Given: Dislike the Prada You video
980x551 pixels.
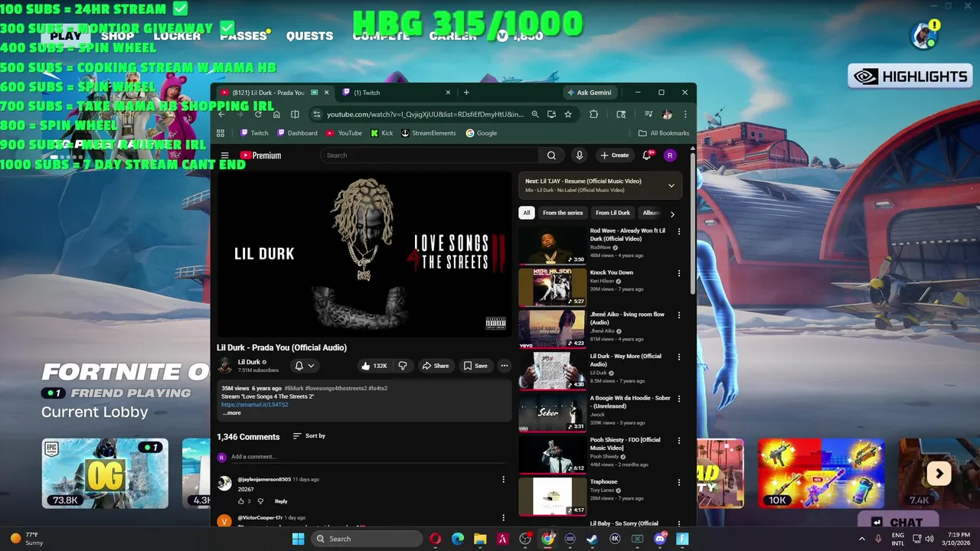Looking at the screenshot, I should [403, 366].
